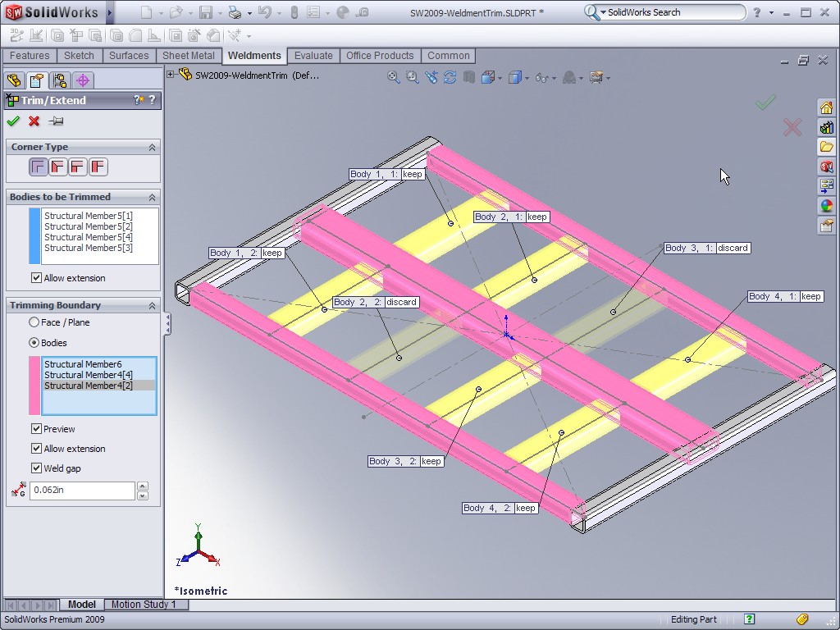The width and height of the screenshot is (840, 630).
Task: Collapse the Corner Type section
Action: 152,148
